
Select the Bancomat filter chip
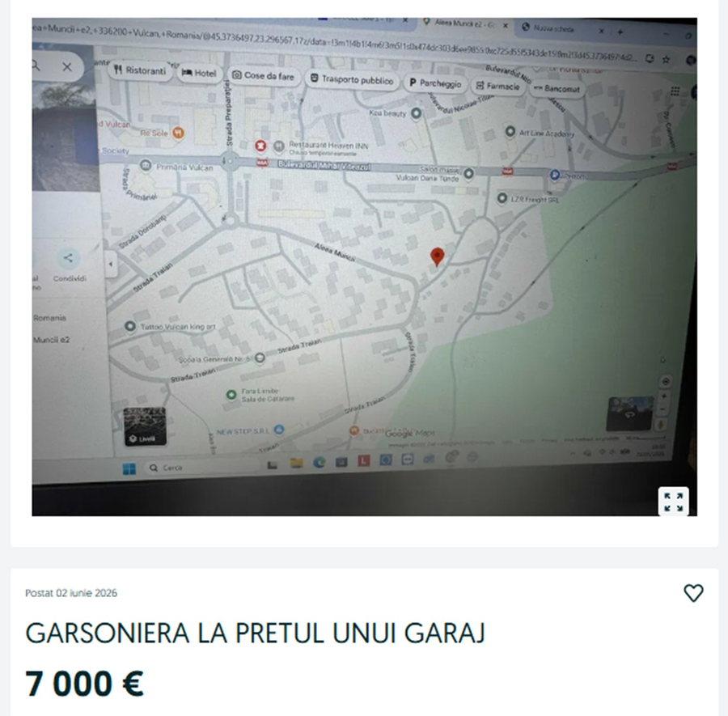tap(557, 88)
